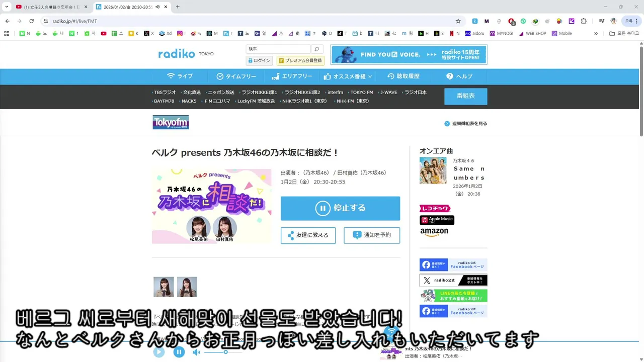Image resolution: width=644 pixels, height=362 pixels.
Task: Click the プレミアム会員登録 button
Action: tap(300, 60)
